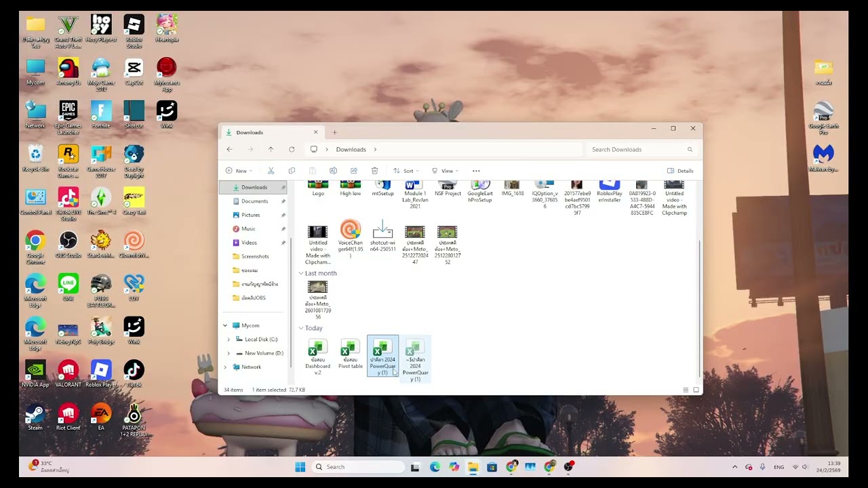Screen dimensions: 868x488
Task: Switch to details list view icon in status bar
Action: (x=686, y=390)
